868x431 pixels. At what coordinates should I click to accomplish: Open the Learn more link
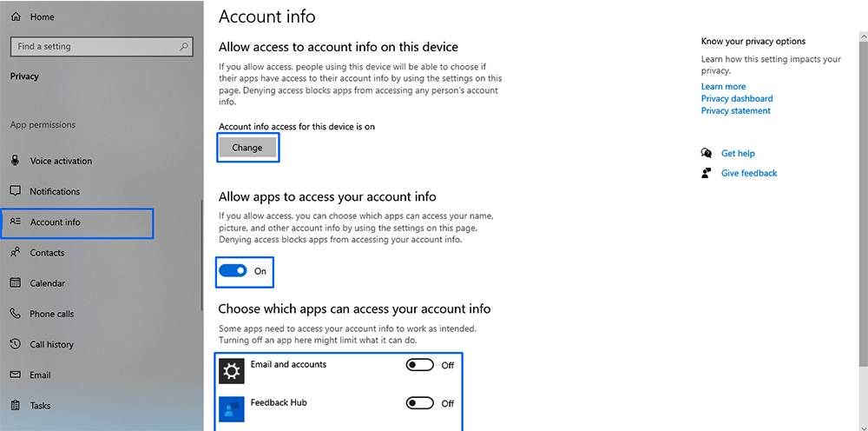coord(723,86)
